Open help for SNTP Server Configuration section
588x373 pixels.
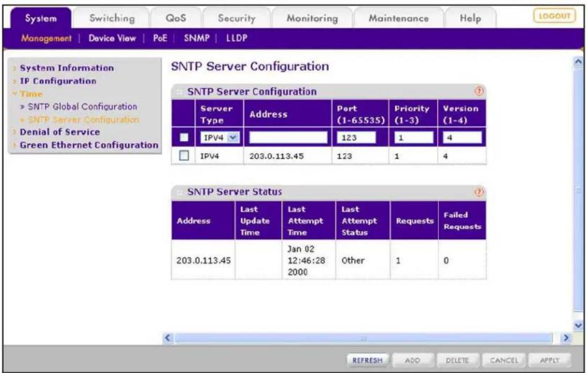tap(479, 91)
